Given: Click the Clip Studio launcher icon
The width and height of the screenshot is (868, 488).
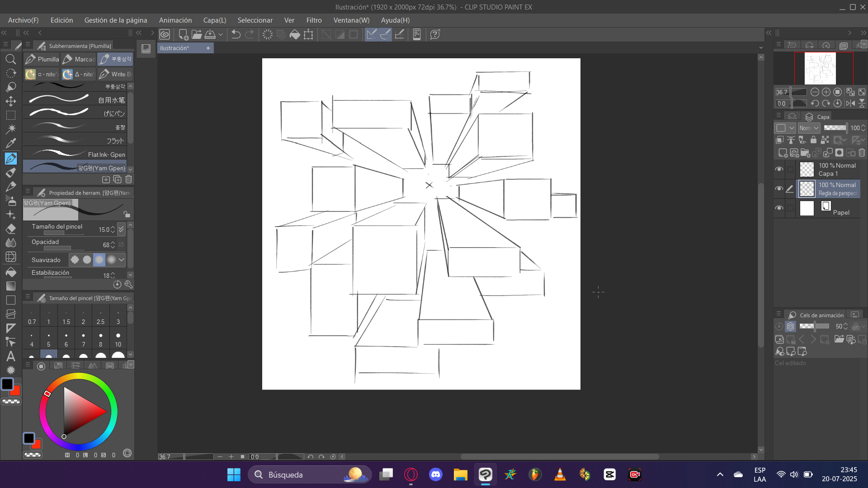Looking at the screenshot, I should [x=165, y=34].
